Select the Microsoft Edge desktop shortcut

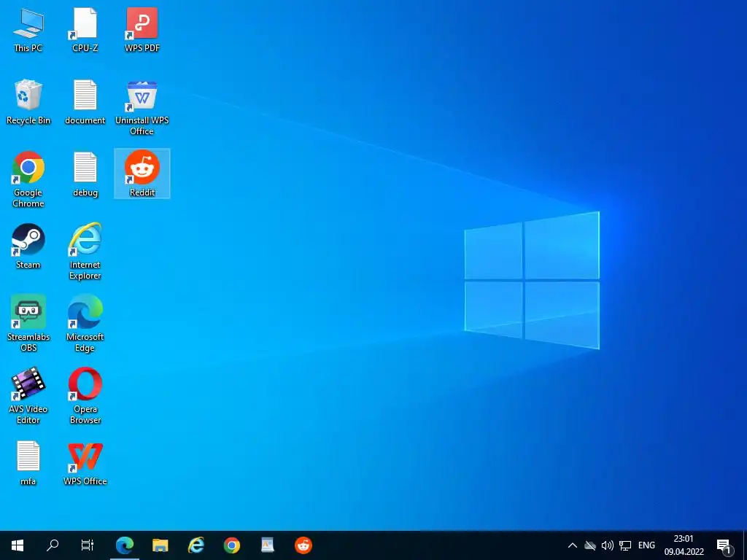tap(85, 324)
